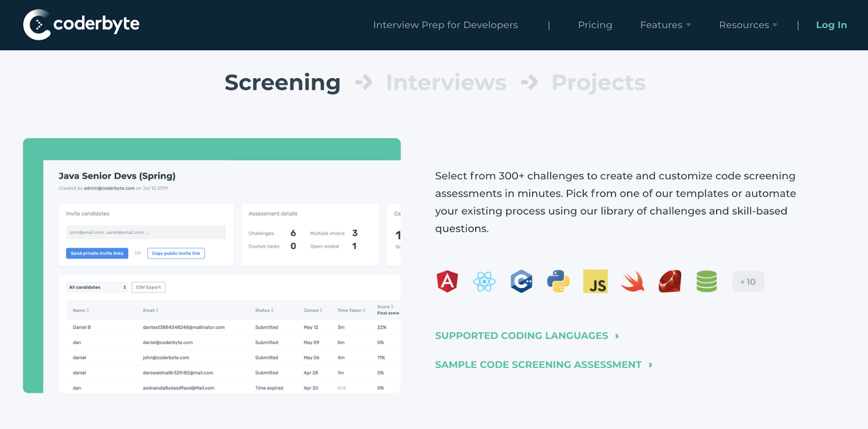Open Sample Code Screening Assessment link

tap(544, 364)
